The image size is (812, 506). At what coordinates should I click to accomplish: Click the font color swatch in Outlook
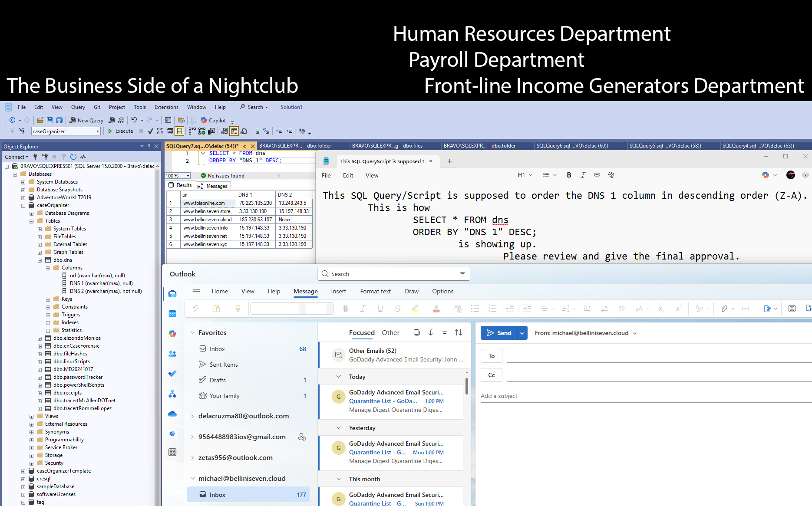click(436, 309)
